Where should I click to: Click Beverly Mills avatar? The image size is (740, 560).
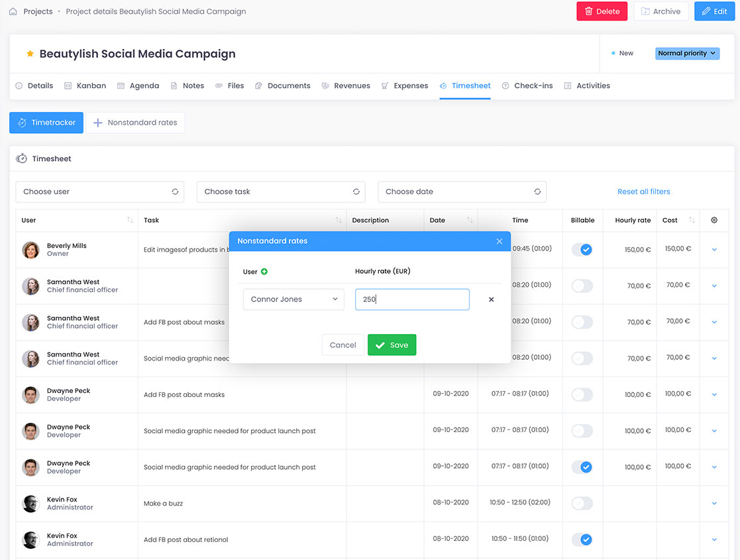coord(30,250)
